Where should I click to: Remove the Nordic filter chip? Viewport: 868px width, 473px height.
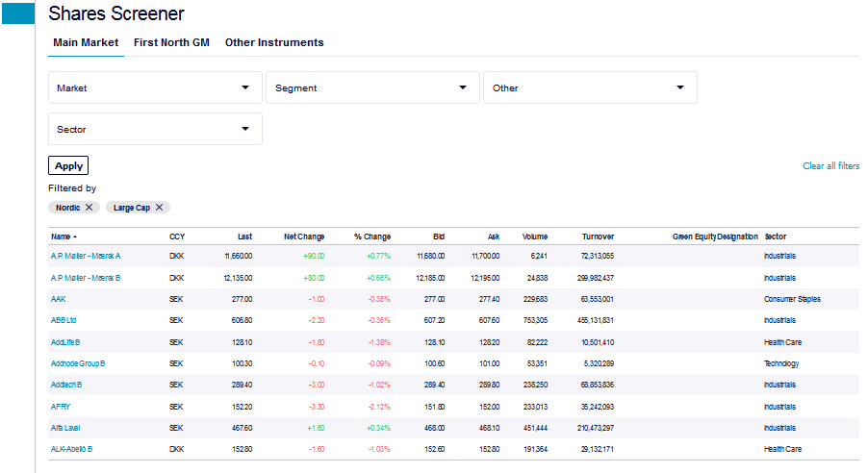point(89,208)
